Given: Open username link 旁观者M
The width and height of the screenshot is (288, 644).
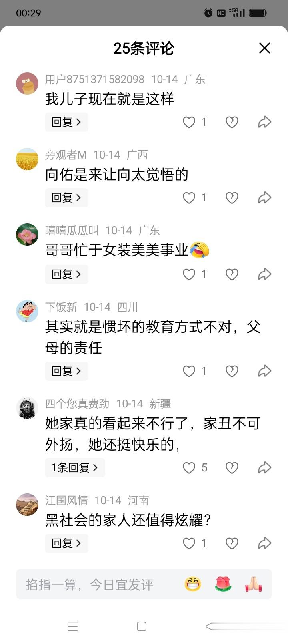Looking at the screenshot, I should tap(66, 155).
